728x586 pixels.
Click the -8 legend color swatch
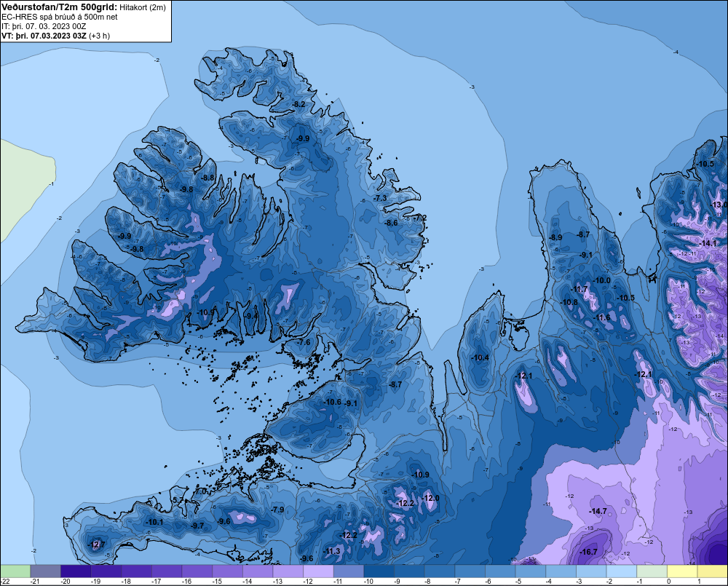pyautogui.click(x=440, y=571)
